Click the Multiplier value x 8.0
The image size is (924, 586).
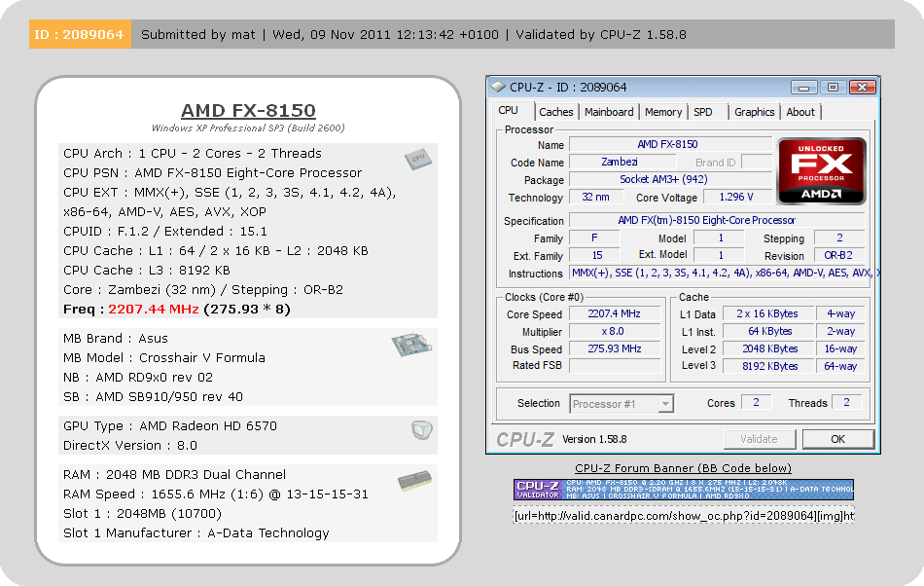[614, 331]
